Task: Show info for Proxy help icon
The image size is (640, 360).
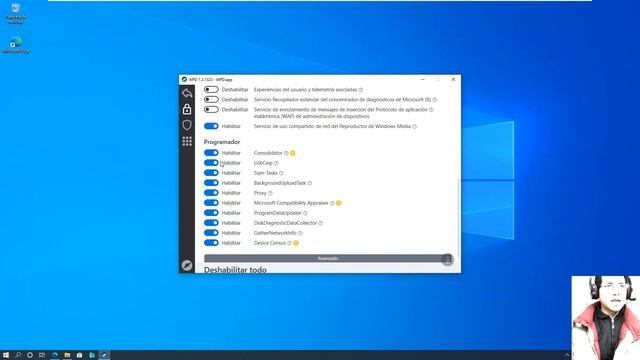Action: (270, 193)
